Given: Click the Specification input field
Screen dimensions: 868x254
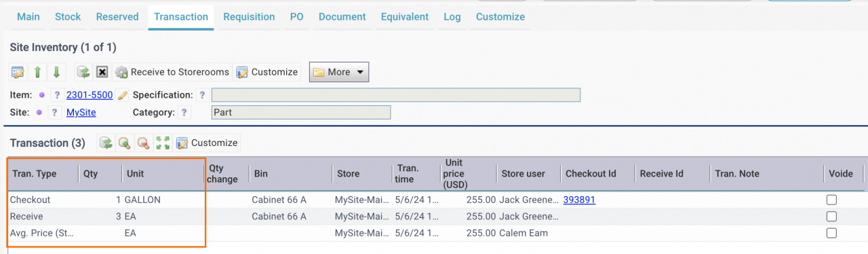Looking at the screenshot, I should (x=396, y=95).
